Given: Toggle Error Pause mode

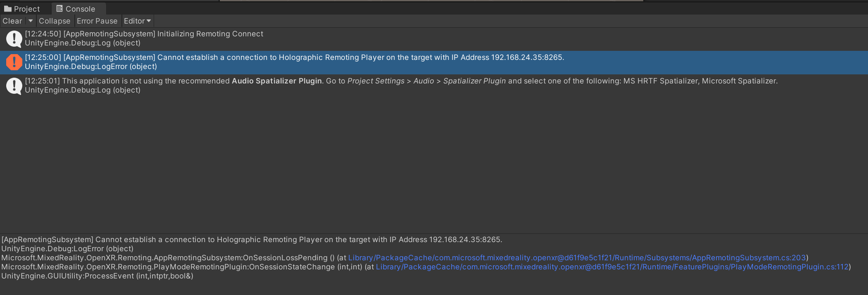Looking at the screenshot, I should pos(97,21).
